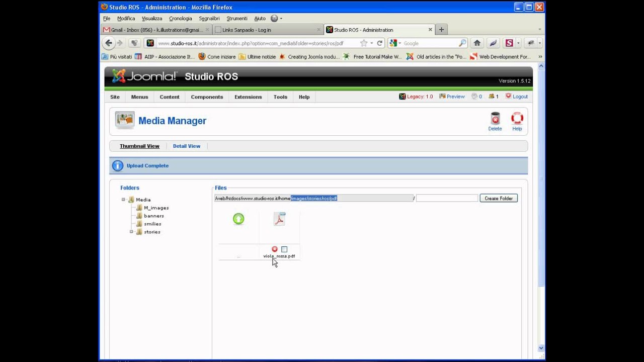Close the Studio ROS - Administration tab
Image resolution: width=644 pixels, height=362 pixels.
430,30
